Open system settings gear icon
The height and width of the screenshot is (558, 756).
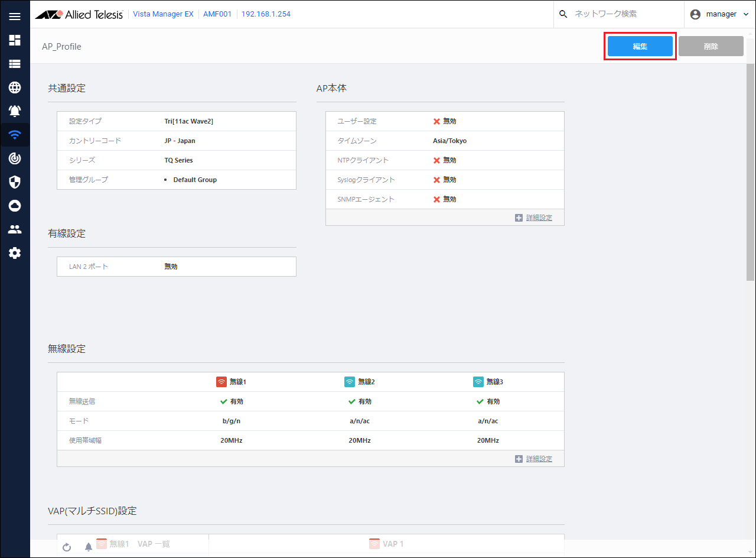pyautogui.click(x=15, y=253)
